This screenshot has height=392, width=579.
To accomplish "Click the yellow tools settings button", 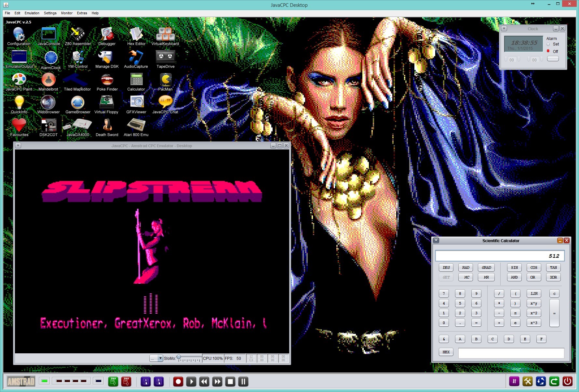I will coord(528,381).
